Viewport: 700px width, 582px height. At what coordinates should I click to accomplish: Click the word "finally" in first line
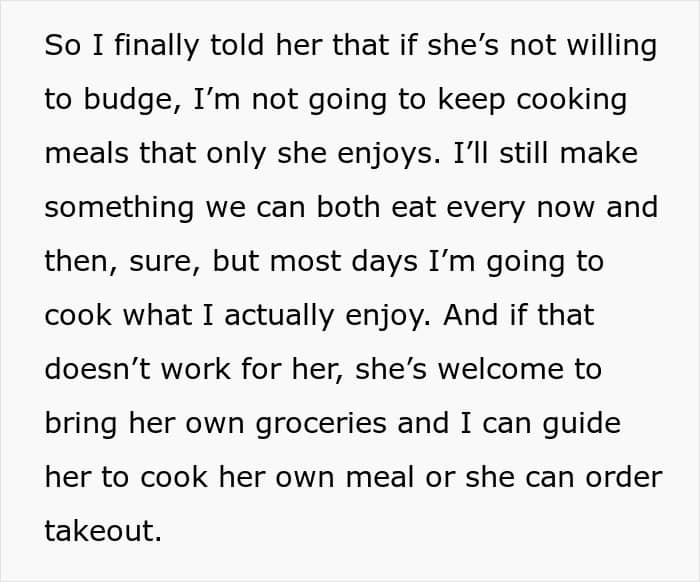(x=156, y=46)
